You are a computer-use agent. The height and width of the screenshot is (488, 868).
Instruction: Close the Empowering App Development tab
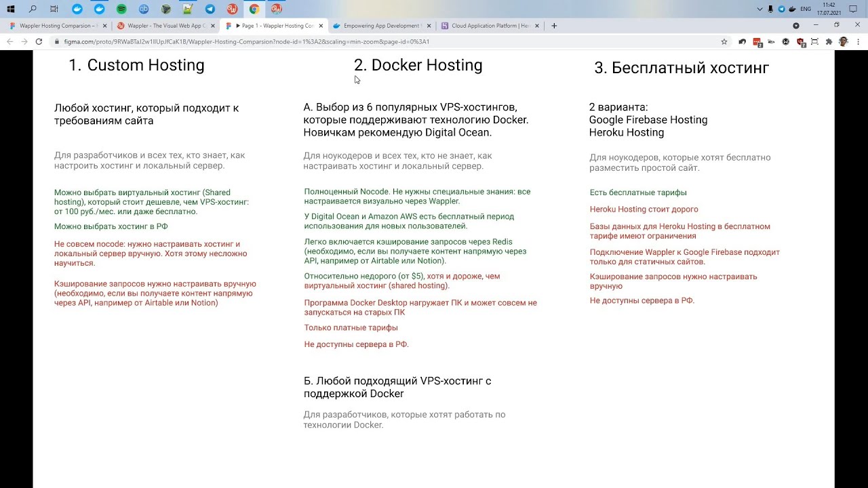tap(429, 26)
